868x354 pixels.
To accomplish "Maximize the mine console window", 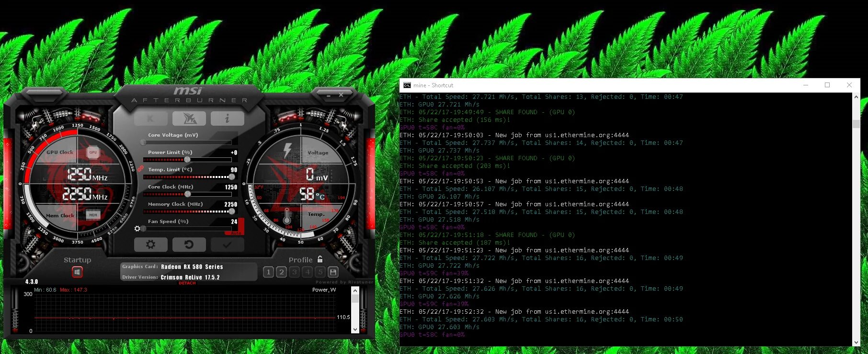I will [x=827, y=85].
